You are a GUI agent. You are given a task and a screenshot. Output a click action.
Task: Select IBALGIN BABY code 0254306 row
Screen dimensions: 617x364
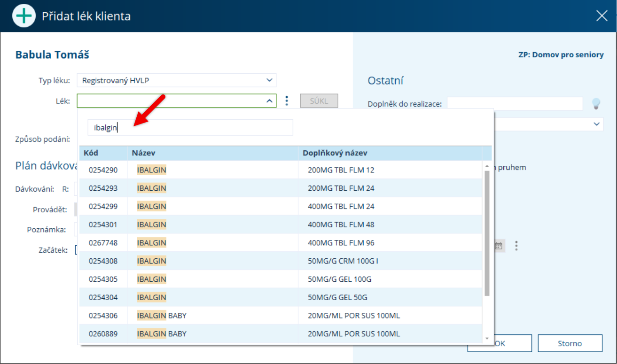click(x=281, y=316)
